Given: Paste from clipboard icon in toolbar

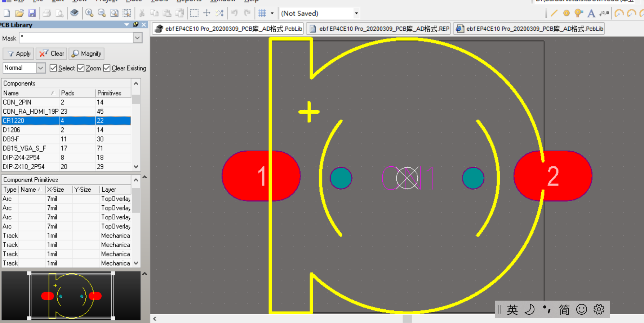Looking at the screenshot, I should point(167,13).
